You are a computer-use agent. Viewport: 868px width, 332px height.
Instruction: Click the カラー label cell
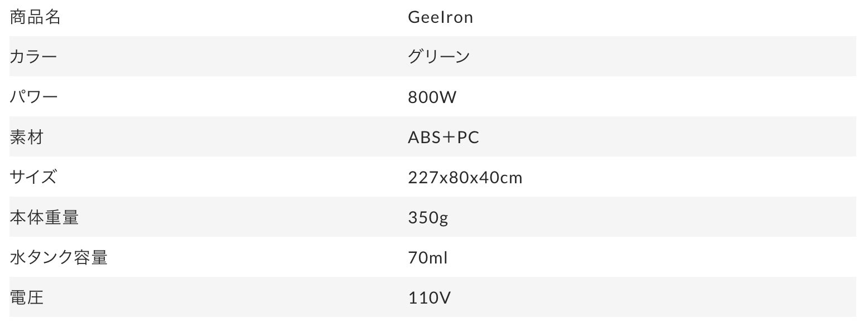[33, 57]
